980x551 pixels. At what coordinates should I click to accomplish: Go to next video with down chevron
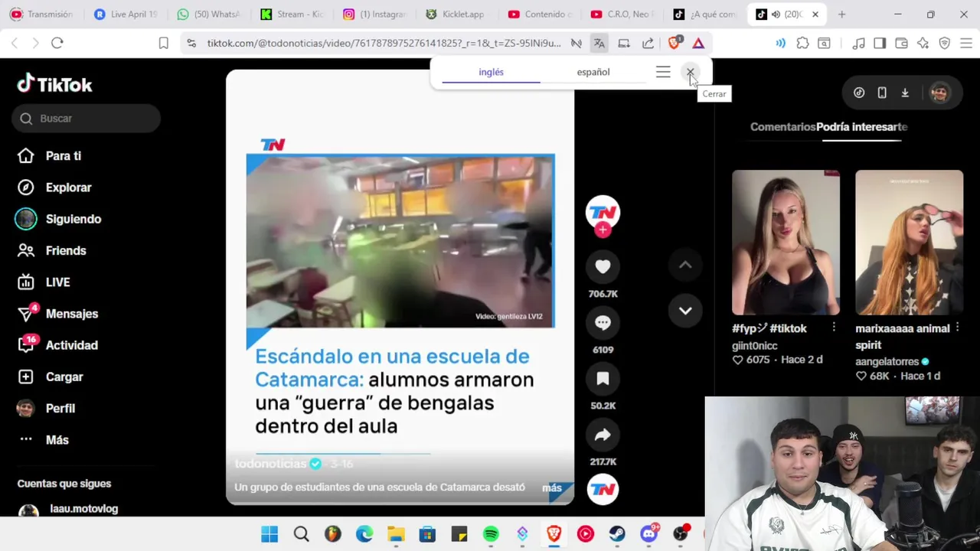point(685,311)
